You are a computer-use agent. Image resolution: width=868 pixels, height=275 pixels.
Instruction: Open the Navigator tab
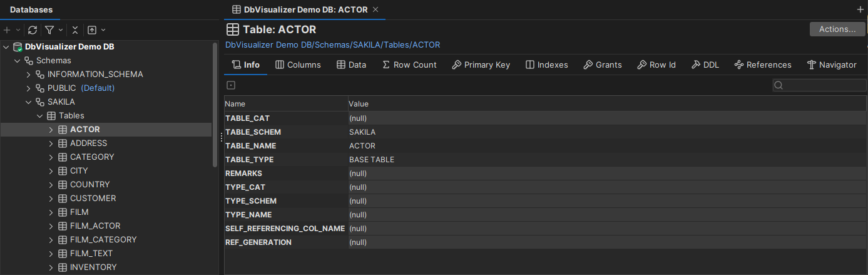[832, 65]
